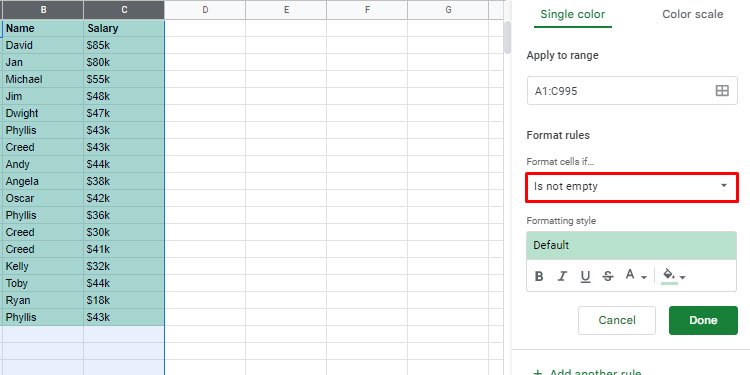This screenshot has width=750, height=375.
Task: Click the cell containing $32k
Action: click(124, 266)
